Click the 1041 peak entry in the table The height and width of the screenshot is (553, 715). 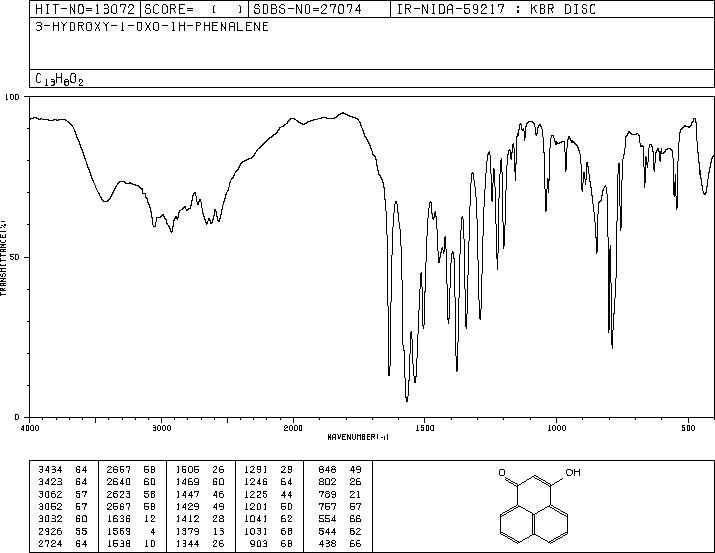pos(268,519)
